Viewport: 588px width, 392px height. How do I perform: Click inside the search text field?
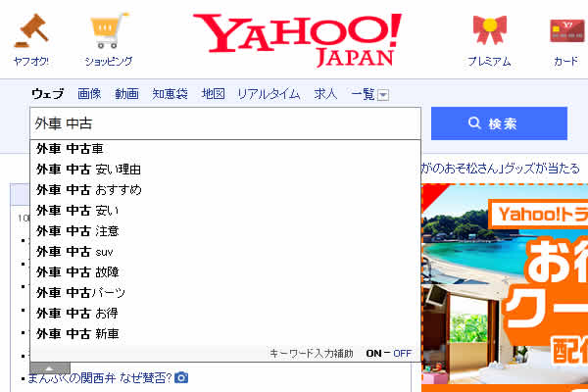click(x=225, y=123)
